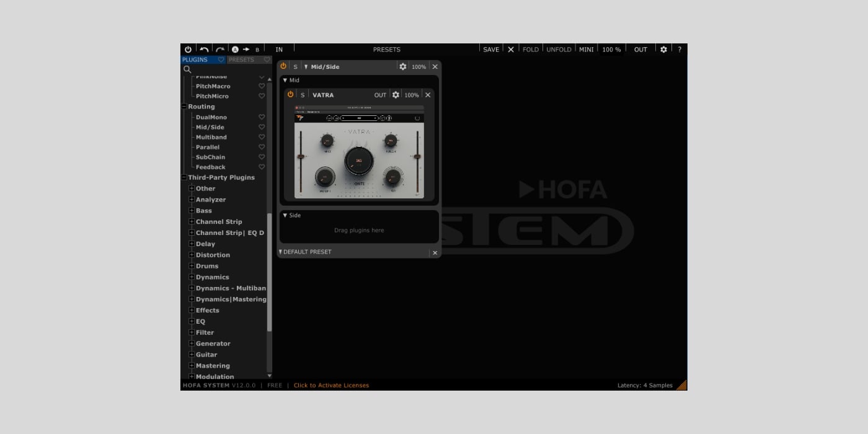Viewport: 868px width, 434px height.
Task: Favorite the DualMono heart icon
Action: 262,117
